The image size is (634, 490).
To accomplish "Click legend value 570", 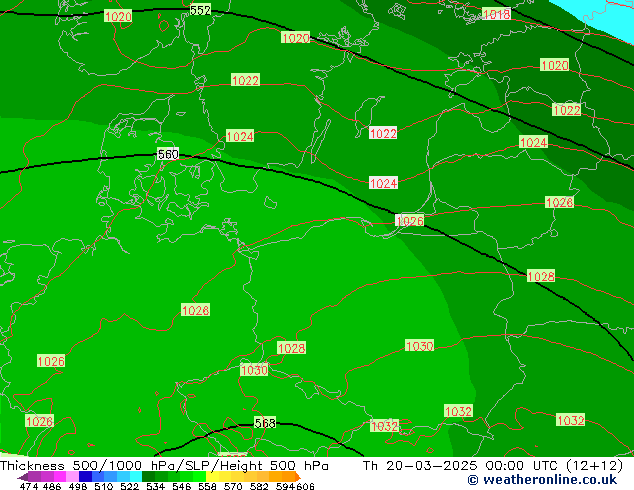I will point(233,486).
